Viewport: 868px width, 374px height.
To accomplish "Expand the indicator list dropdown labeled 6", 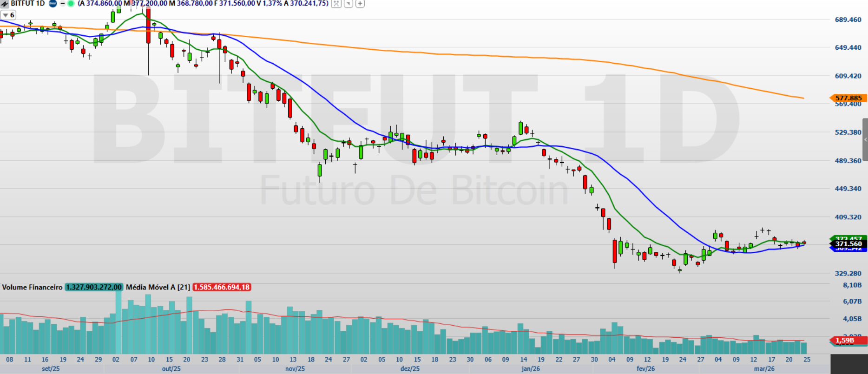I will (x=8, y=15).
